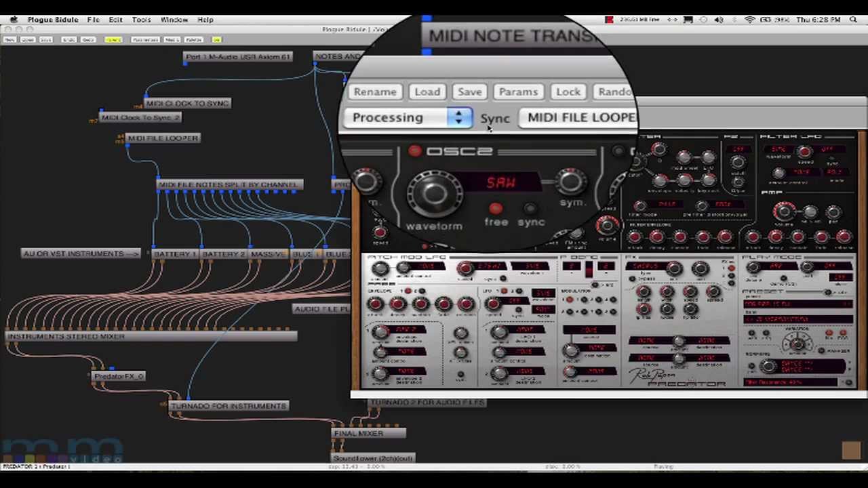Select FX slot 3 radio button

[x=731, y=283]
